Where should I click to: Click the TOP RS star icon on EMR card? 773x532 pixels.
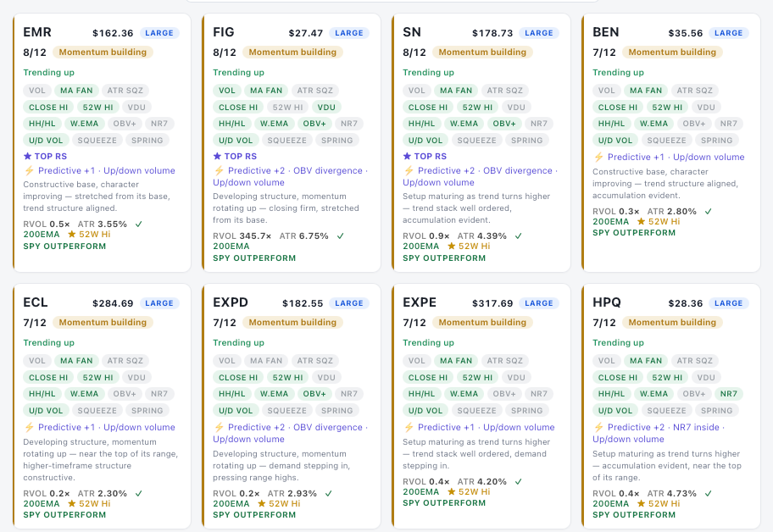click(x=28, y=156)
